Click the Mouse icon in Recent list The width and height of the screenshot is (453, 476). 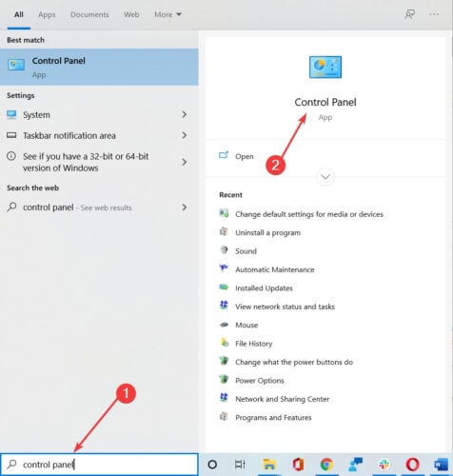pyautogui.click(x=225, y=325)
